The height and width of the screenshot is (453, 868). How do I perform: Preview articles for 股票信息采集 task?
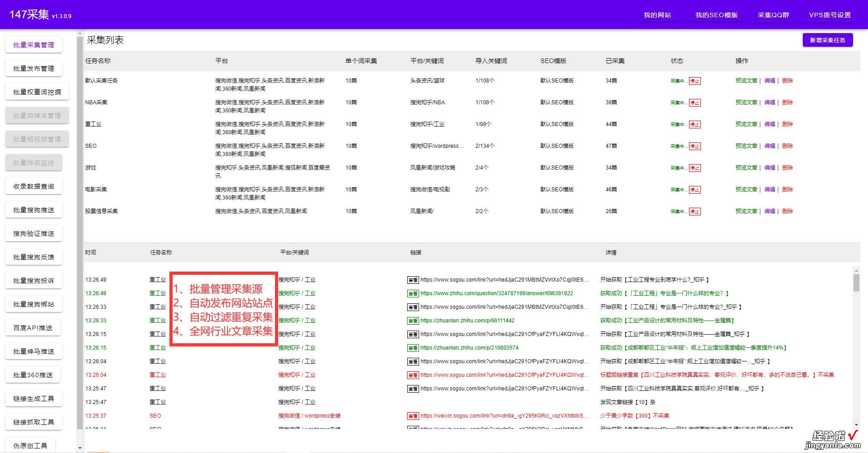pos(746,211)
